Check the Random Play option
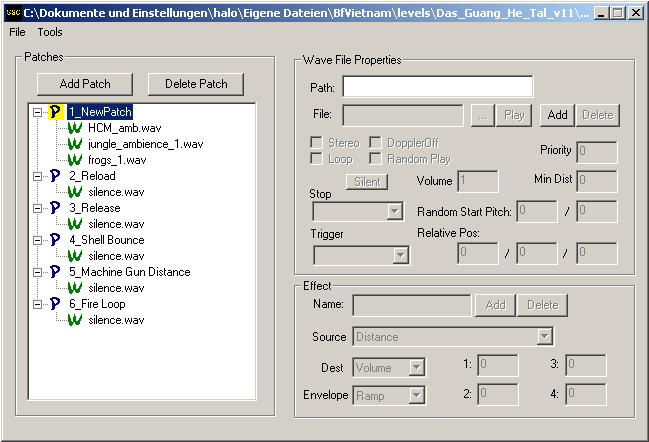This screenshot has height=442, width=649. [x=376, y=159]
